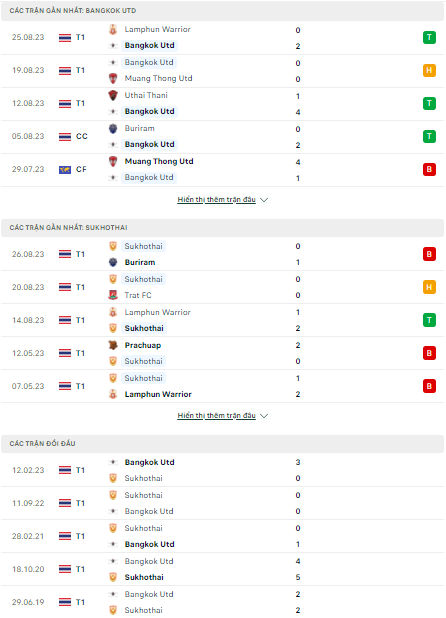
Task: Click the orange H badge for the 19.08.23 match
Action: 429,71
